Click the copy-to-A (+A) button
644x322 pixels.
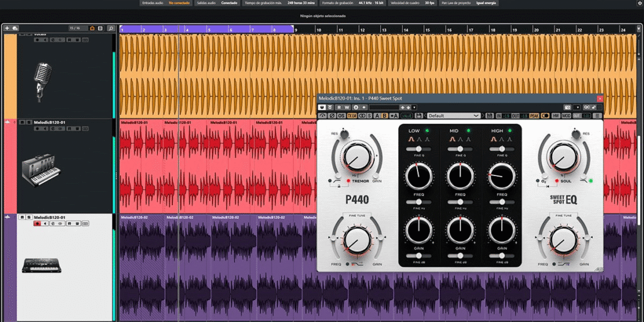(x=394, y=116)
